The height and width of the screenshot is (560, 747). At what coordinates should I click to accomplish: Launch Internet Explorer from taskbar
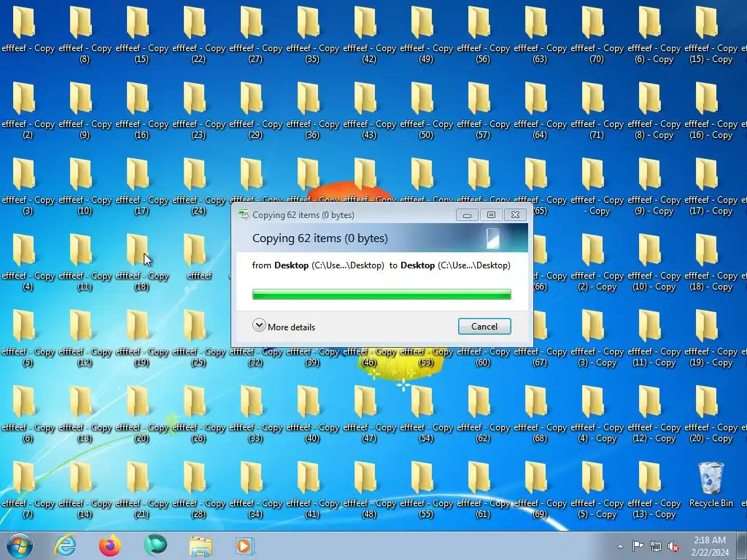click(x=65, y=545)
